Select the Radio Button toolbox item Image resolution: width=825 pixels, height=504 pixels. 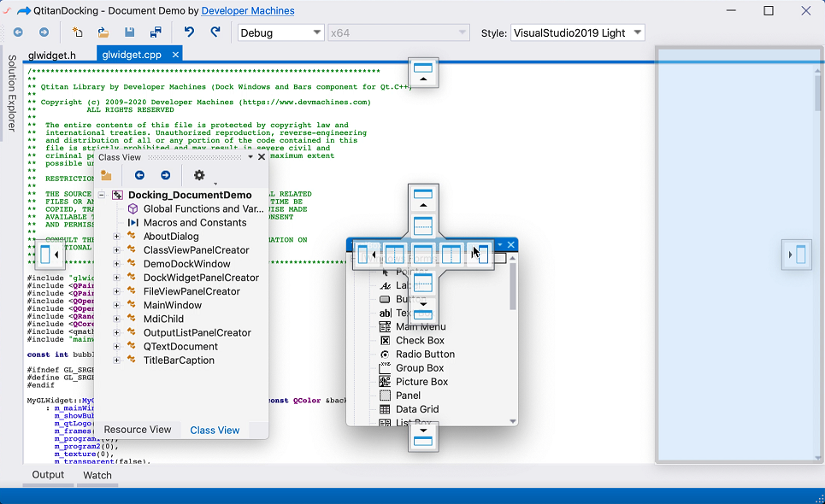coord(425,355)
